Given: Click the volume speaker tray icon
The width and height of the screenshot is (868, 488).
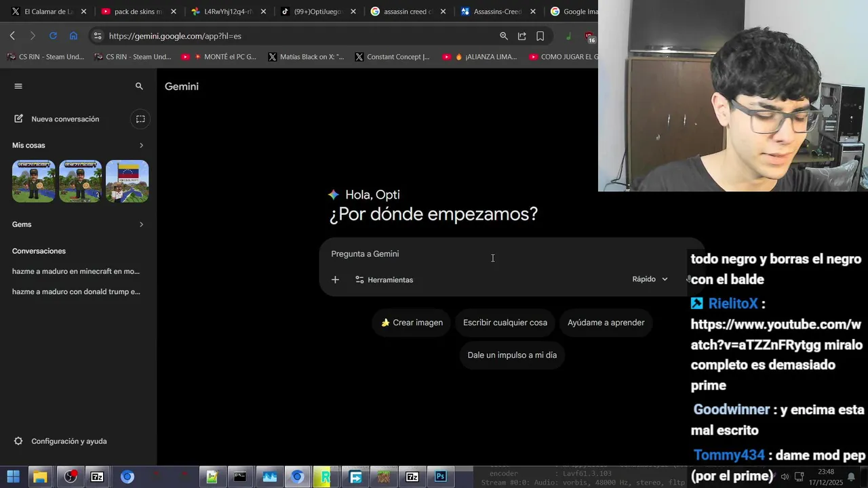Looking at the screenshot, I should point(785,476).
